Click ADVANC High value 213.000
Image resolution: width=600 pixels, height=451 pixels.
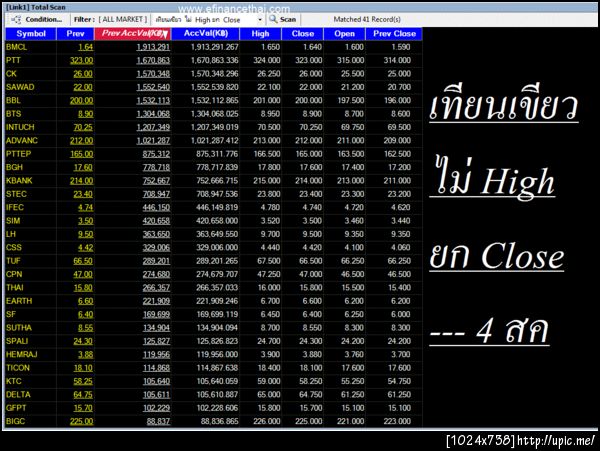coord(267,141)
